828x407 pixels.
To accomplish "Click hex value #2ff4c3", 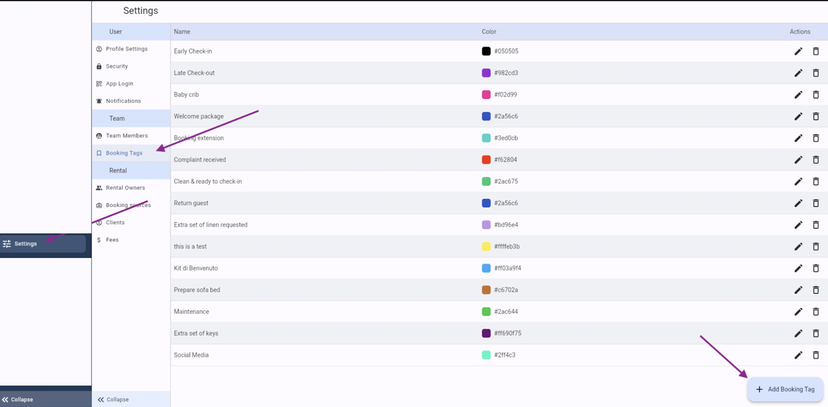I will tap(505, 355).
